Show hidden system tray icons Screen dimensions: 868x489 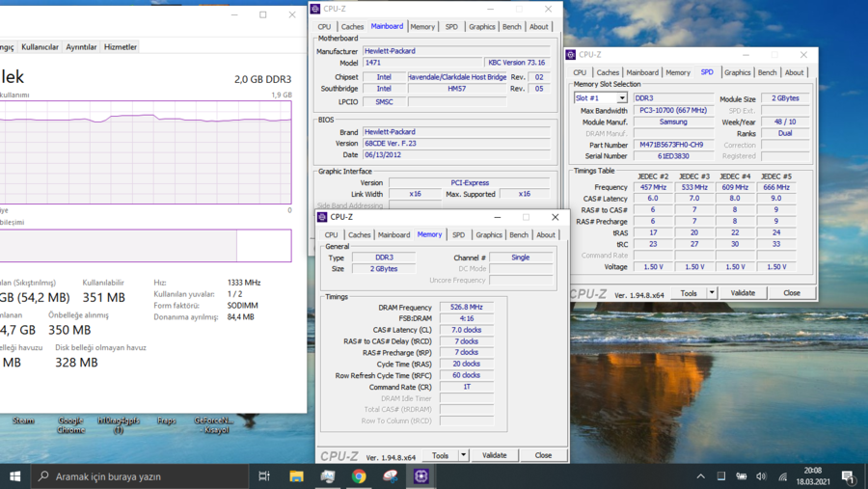701,476
